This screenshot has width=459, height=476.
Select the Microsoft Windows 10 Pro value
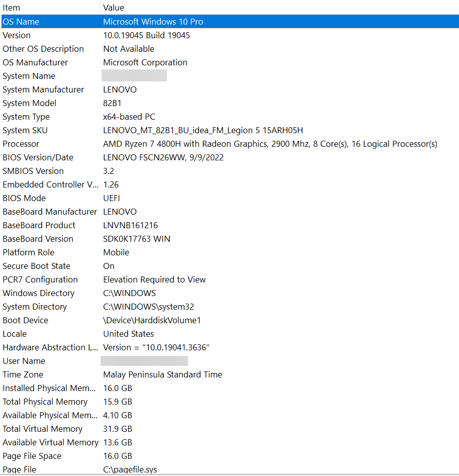pyautogui.click(x=153, y=22)
